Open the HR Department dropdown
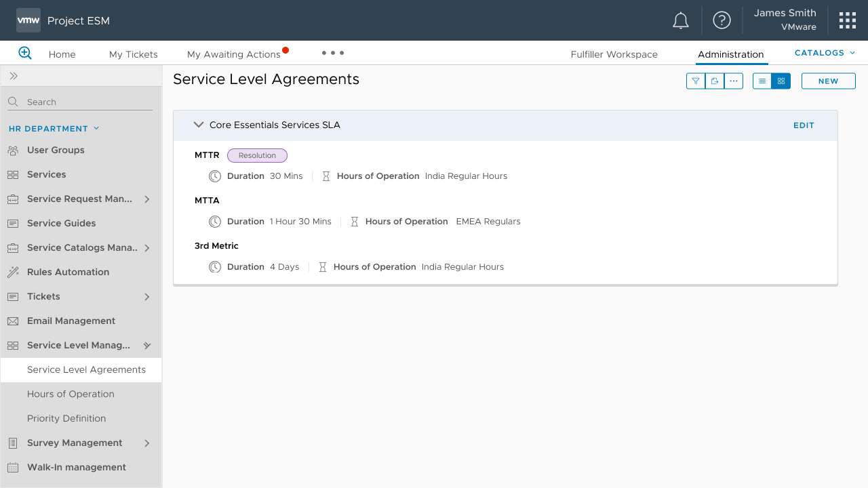868x488 pixels. pos(54,129)
